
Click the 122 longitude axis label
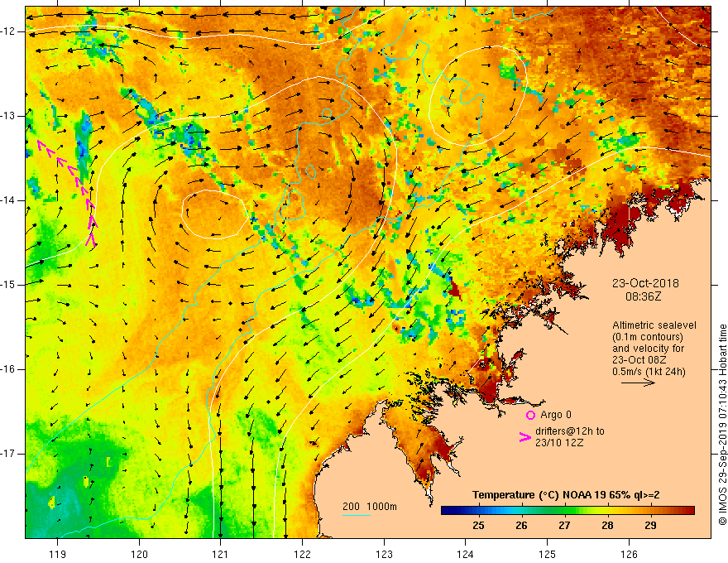click(x=302, y=554)
